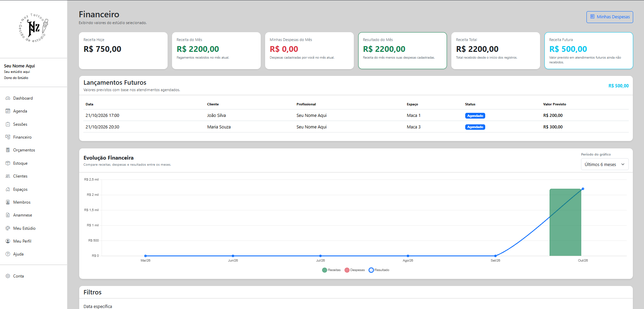
Task: Select the Resultado do Mês card
Action: [x=402, y=50]
